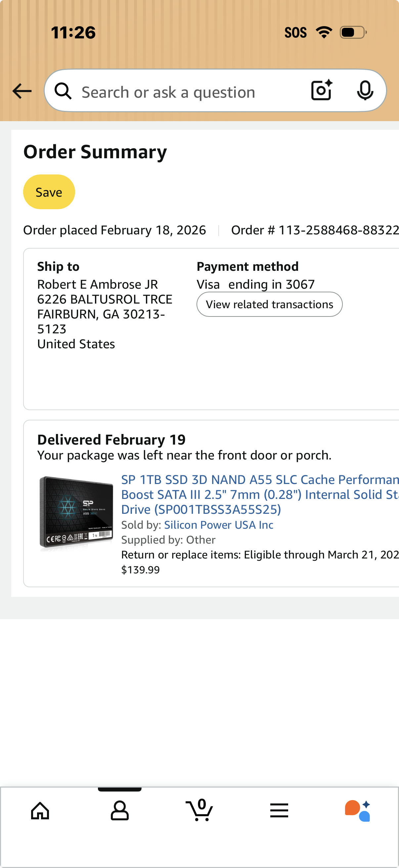399x868 pixels.
Task: Tap the microphone voice search icon
Action: pos(365,90)
